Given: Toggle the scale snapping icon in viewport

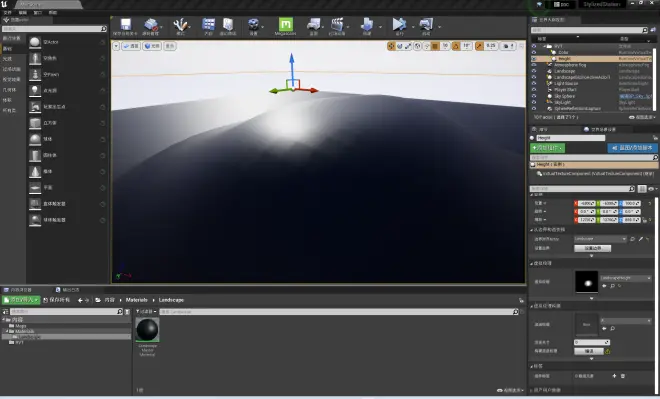Looking at the screenshot, I should tap(479, 46).
